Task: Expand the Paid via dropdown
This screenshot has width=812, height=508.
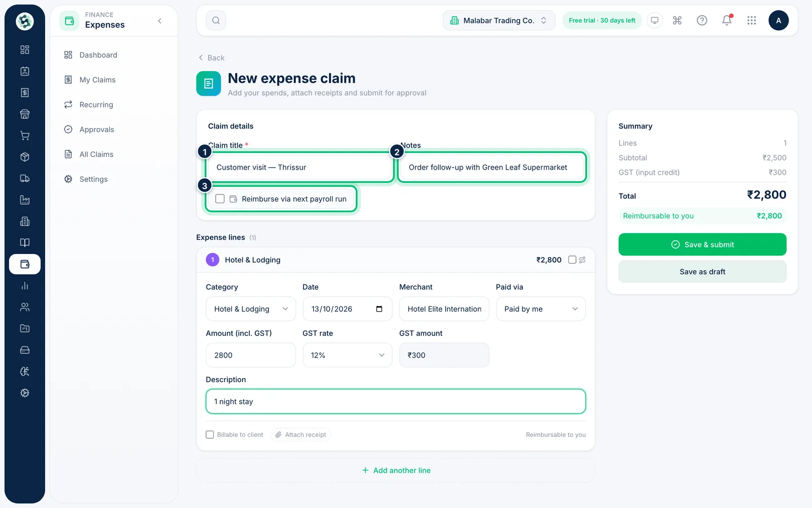Action: click(541, 309)
